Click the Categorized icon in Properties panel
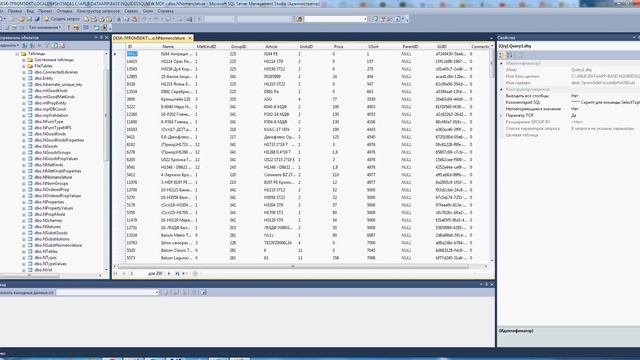Image resolution: width=640 pixels, height=360 pixels. click(x=502, y=55)
